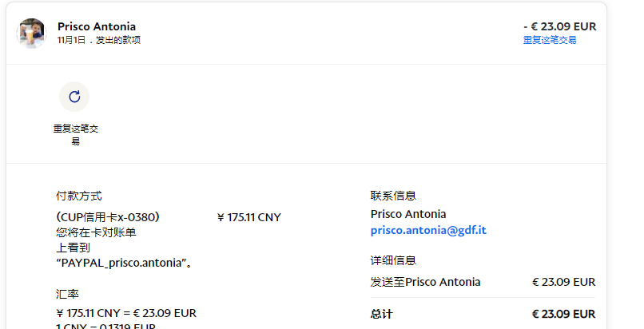644x329 pixels.
Task: Click the blue 重复这笔交易 link under the amount
Action: coord(550,40)
